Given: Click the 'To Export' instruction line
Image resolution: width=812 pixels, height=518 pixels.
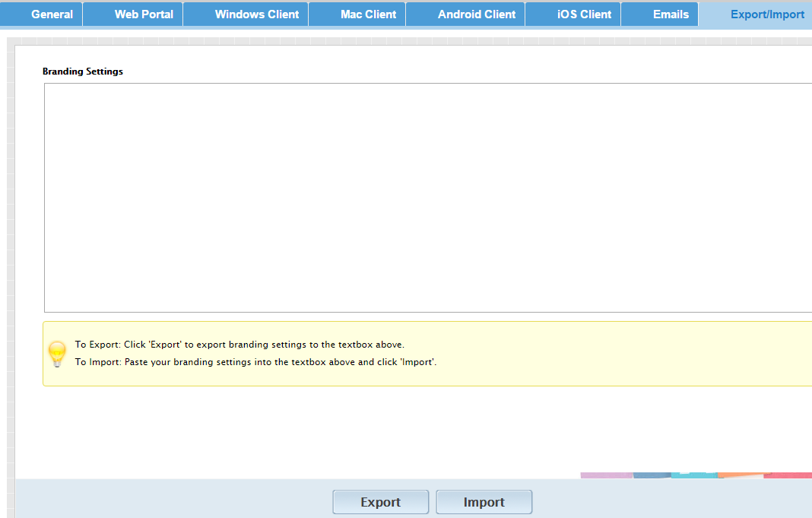Looking at the screenshot, I should tap(239, 345).
